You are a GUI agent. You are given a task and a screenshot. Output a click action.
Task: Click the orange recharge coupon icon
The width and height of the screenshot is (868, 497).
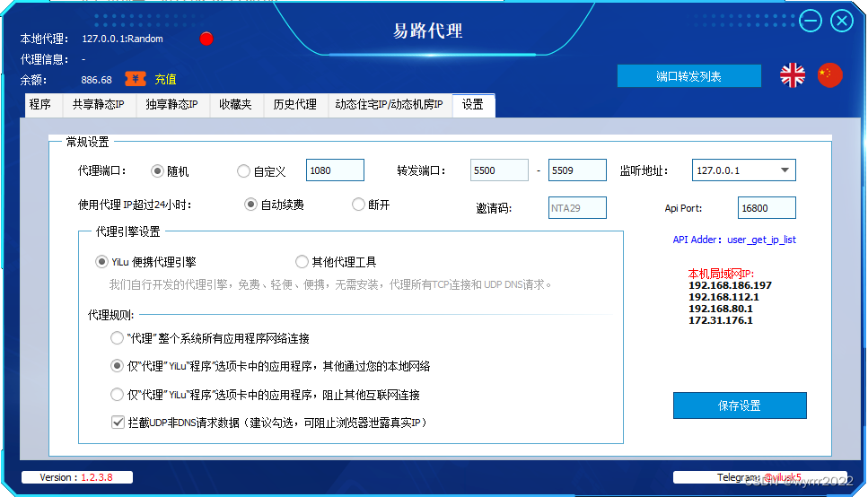(135, 79)
